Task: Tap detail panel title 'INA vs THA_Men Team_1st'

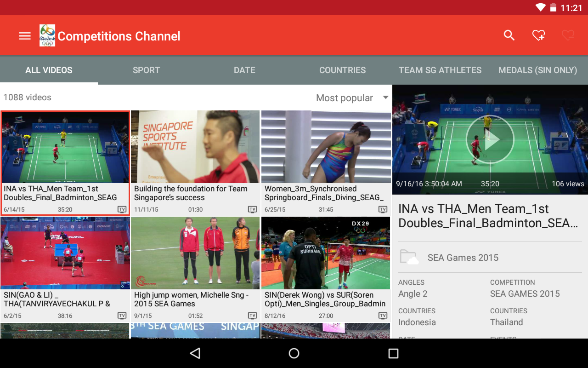Action: click(488, 216)
